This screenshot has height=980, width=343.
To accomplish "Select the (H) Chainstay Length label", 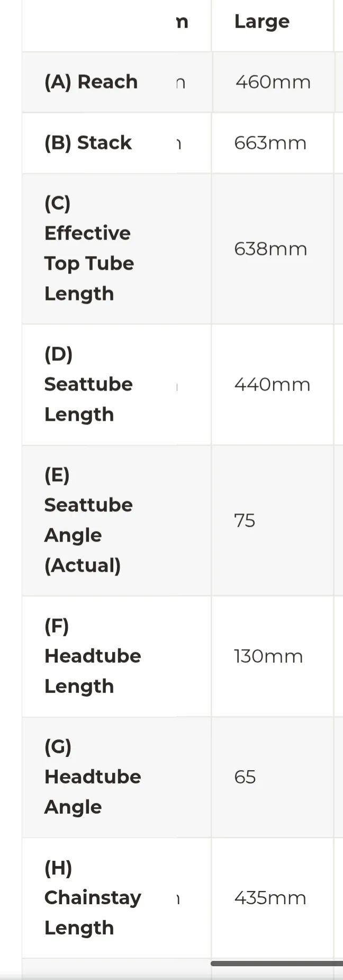I will point(93,898).
